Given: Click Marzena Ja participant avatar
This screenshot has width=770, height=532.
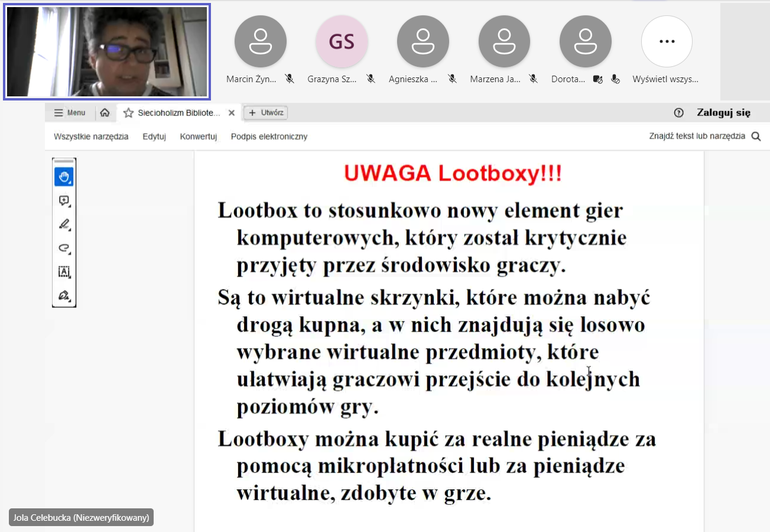Looking at the screenshot, I should [x=505, y=41].
